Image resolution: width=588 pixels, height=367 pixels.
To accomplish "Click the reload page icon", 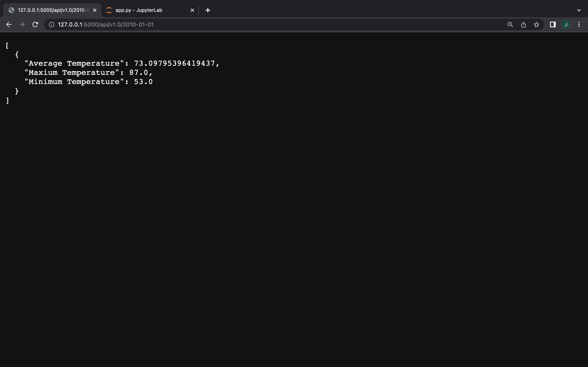I will (35, 24).
